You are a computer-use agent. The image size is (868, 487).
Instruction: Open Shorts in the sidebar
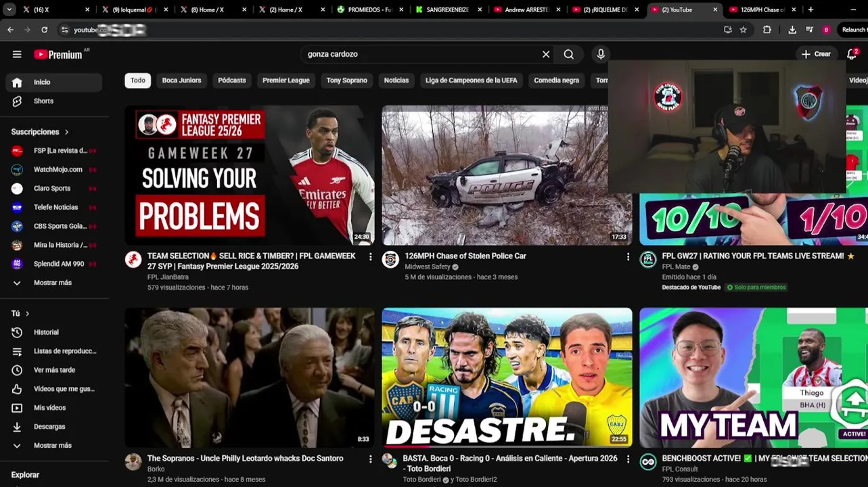coord(53,101)
